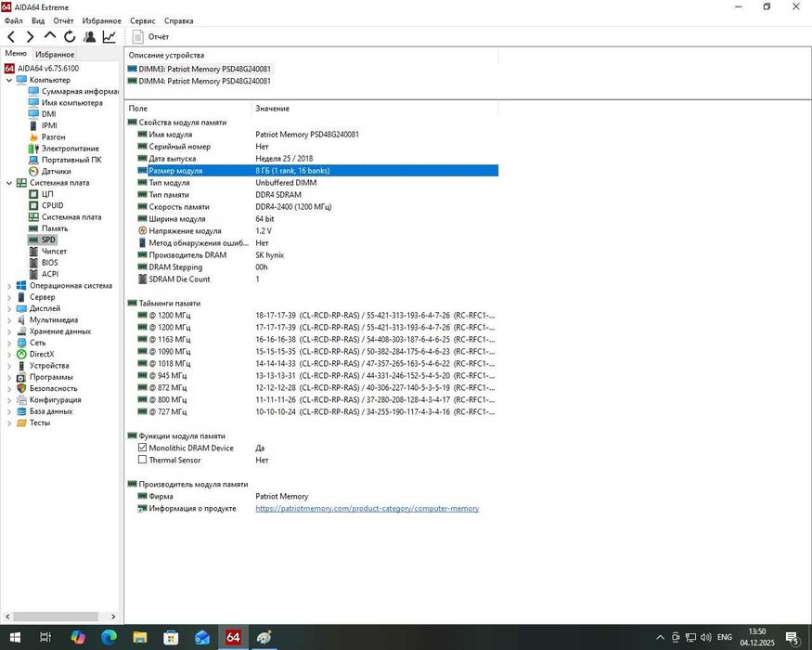Expand the Сервер tree node
This screenshot has width=812, height=650.
(8, 297)
